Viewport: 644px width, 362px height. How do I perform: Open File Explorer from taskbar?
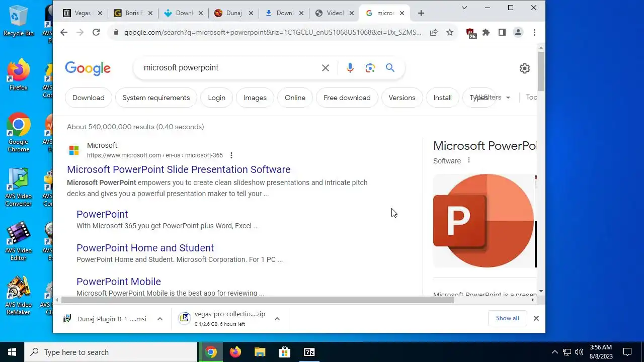(x=260, y=352)
